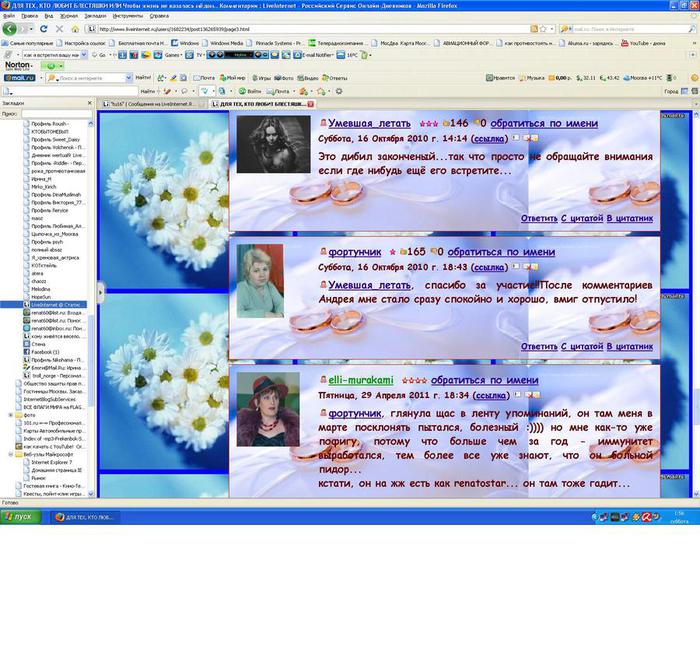Open the Internet Explorer 7 bookmark
This screenshot has height=664, width=700.
coord(49,462)
